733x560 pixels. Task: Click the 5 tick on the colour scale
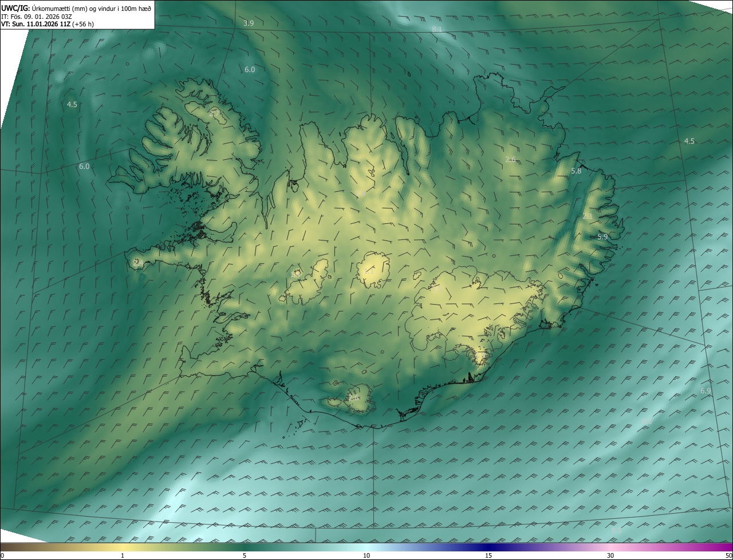[245, 555]
